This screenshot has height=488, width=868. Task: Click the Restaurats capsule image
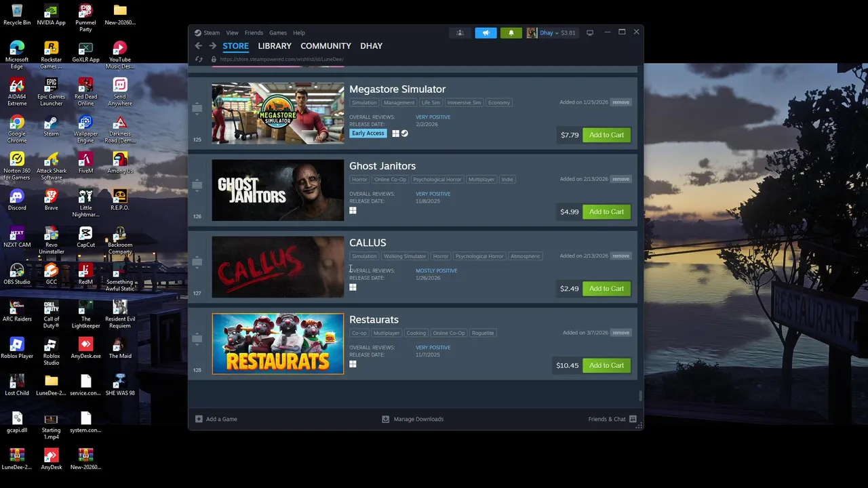point(278,344)
